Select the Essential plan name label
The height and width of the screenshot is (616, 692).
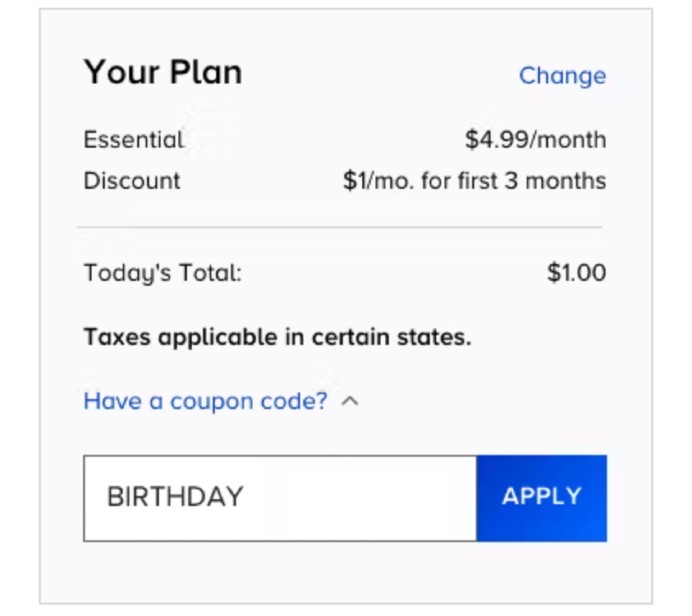click(134, 140)
